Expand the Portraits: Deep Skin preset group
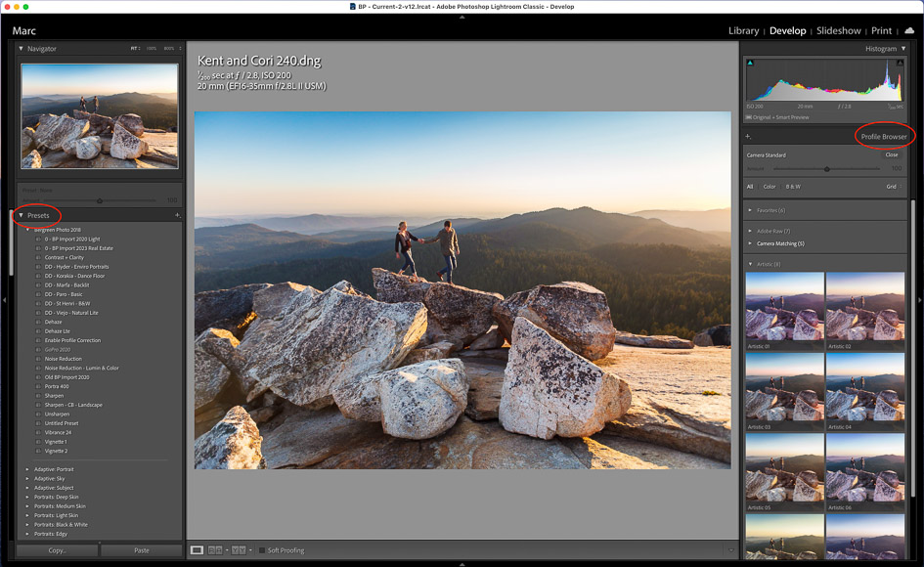The width and height of the screenshot is (924, 567). (27, 497)
